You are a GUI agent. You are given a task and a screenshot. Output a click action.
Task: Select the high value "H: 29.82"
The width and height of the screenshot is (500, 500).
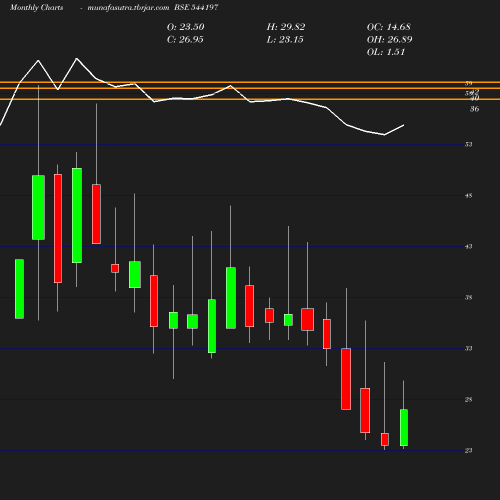point(286,27)
